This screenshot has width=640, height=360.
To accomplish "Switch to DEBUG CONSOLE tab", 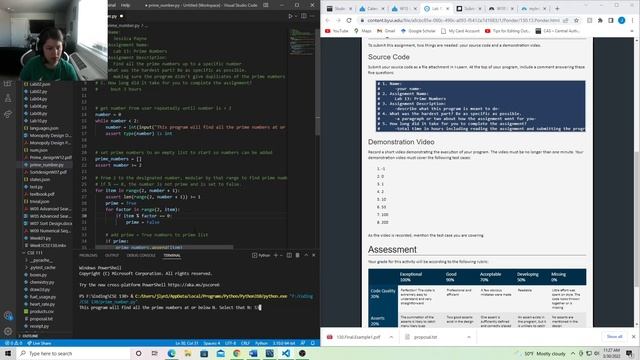I will [141, 256].
